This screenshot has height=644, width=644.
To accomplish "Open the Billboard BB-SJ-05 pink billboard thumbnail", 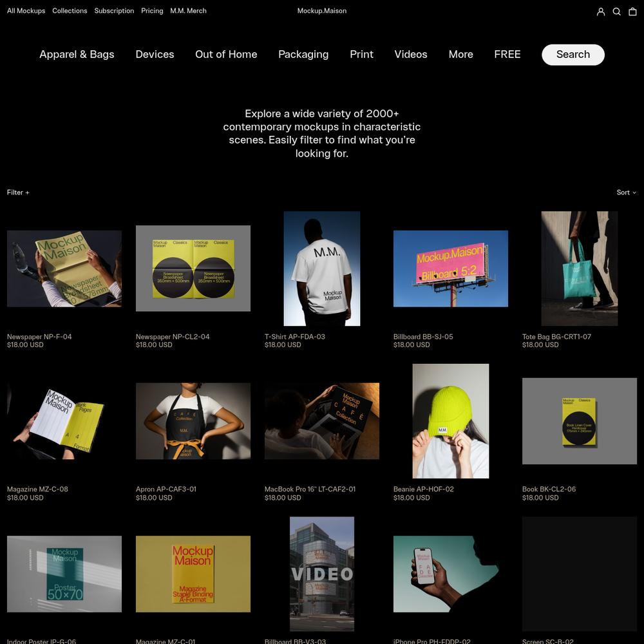I will point(451,269).
